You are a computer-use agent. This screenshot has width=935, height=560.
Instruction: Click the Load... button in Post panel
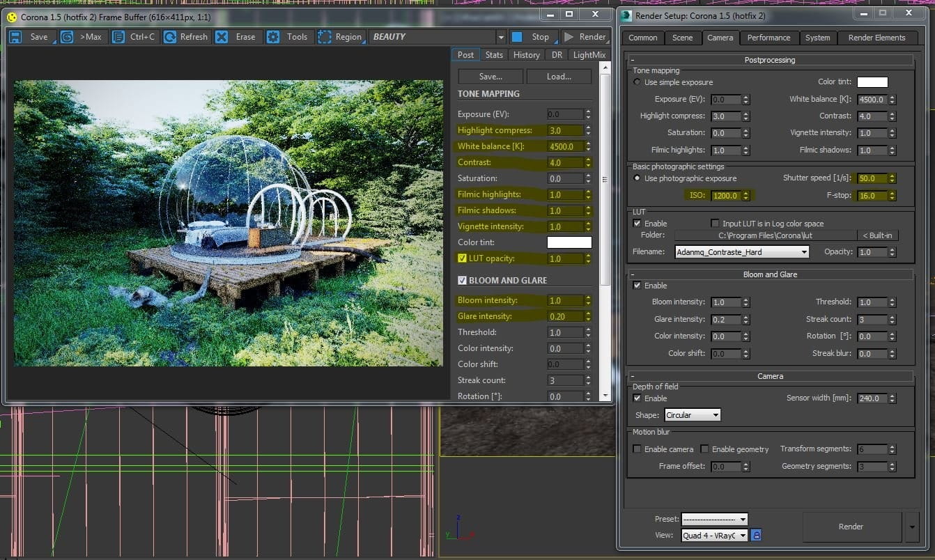coord(559,77)
